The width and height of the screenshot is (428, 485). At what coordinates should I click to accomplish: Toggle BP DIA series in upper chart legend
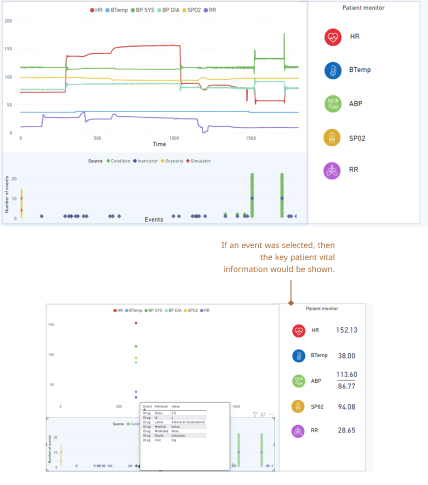click(168, 10)
